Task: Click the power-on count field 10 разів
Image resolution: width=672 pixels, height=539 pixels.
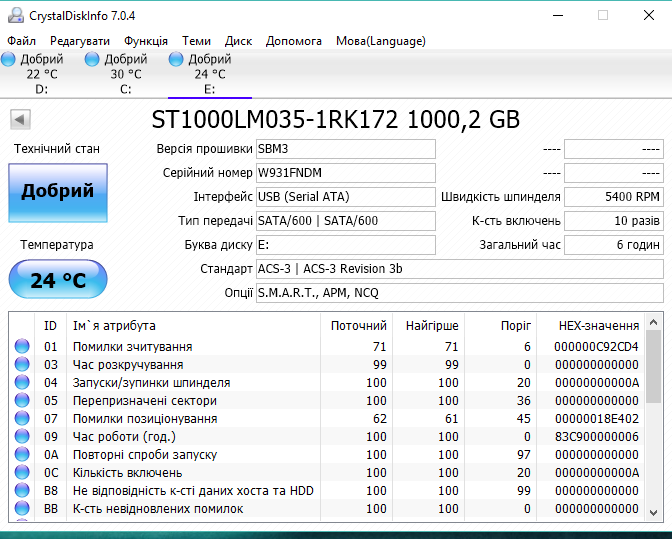Action: 614,221
